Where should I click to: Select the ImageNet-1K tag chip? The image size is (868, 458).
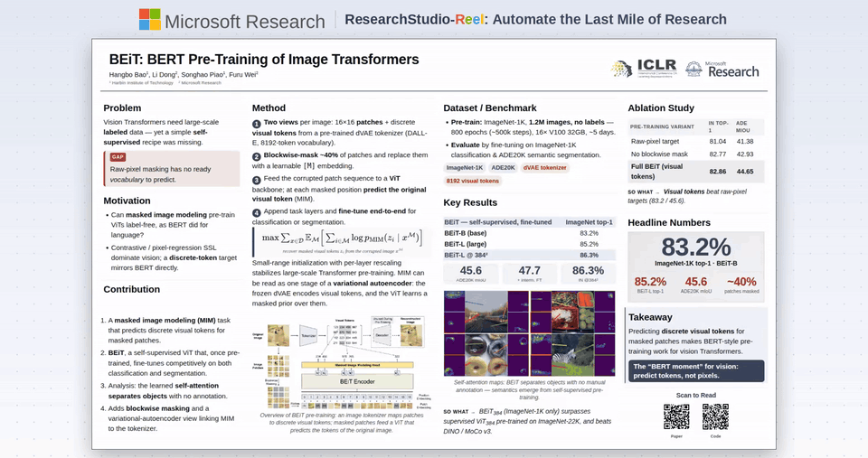(465, 168)
